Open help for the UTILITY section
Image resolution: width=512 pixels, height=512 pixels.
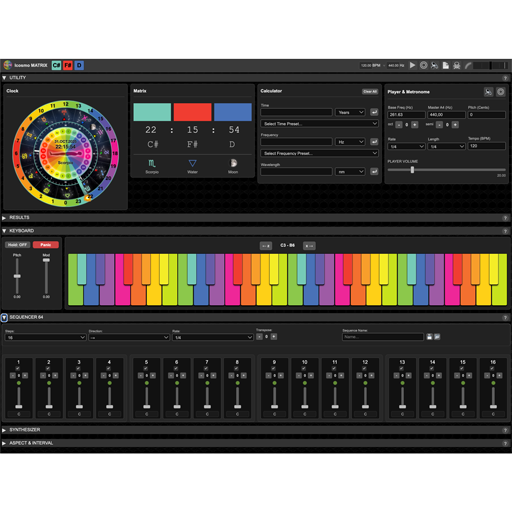(x=505, y=78)
